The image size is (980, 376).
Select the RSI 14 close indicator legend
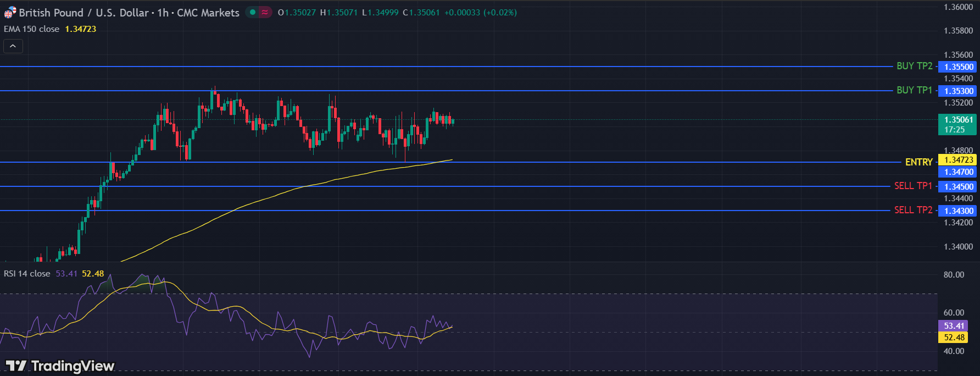tap(27, 274)
